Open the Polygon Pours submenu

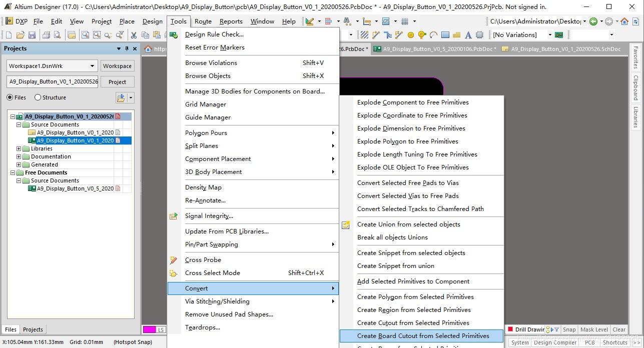pos(253,133)
